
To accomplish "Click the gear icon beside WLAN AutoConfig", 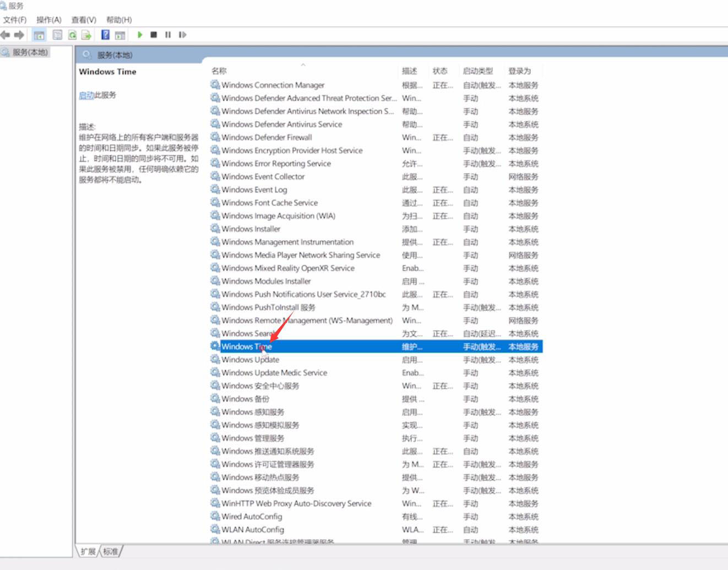I will pos(215,529).
